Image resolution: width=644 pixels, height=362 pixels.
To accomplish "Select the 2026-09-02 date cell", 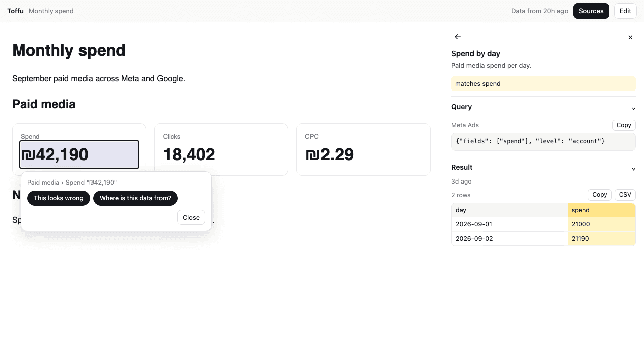I will tap(509, 239).
